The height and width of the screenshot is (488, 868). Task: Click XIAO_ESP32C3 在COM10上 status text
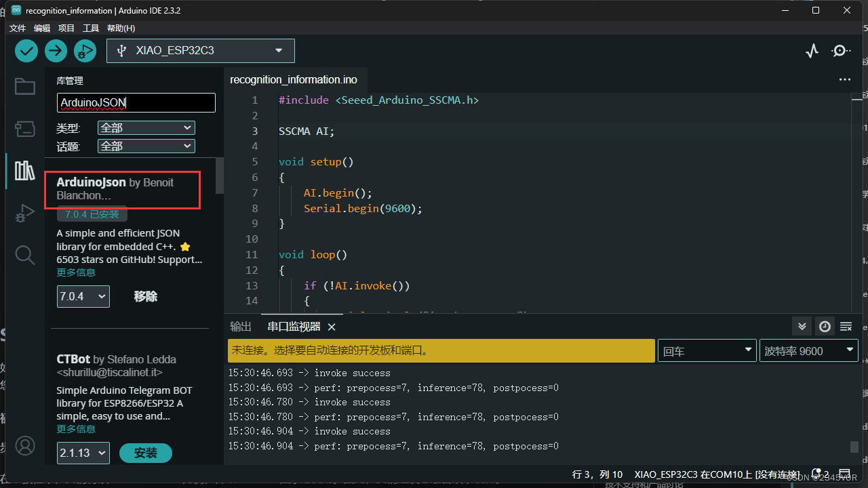click(717, 474)
